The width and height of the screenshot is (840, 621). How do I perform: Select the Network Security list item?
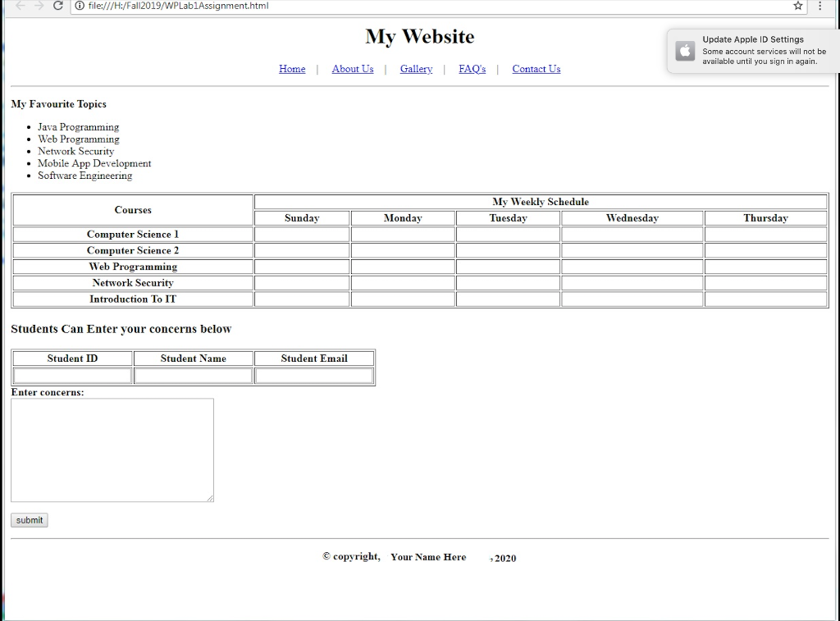click(75, 151)
